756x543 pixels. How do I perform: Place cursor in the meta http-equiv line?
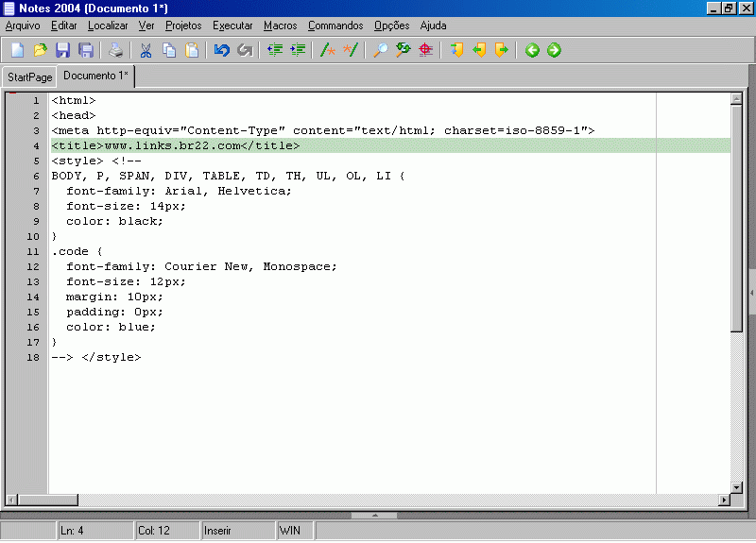click(x=323, y=130)
